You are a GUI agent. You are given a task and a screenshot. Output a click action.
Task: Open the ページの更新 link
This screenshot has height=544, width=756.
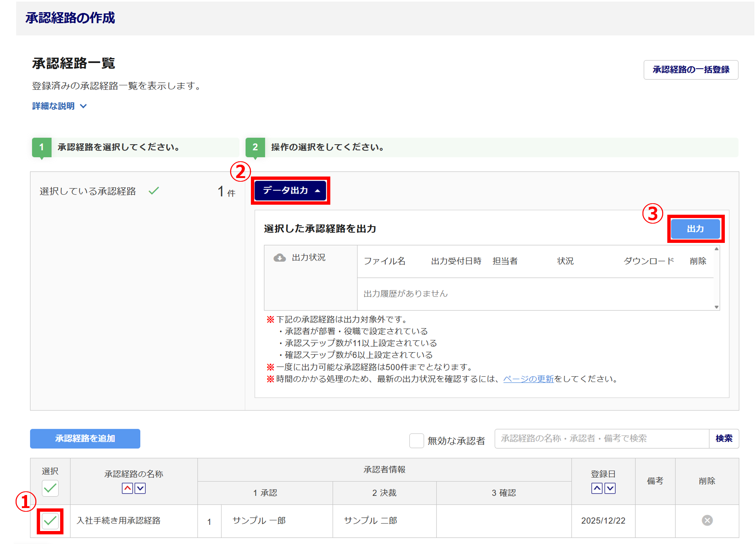click(x=528, y=379)
